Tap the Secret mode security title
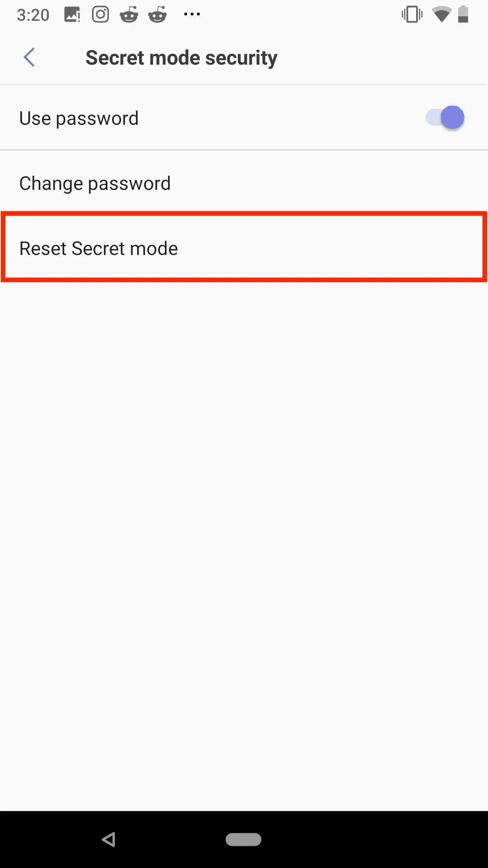The image size is (488, 868). click(181, 58)
